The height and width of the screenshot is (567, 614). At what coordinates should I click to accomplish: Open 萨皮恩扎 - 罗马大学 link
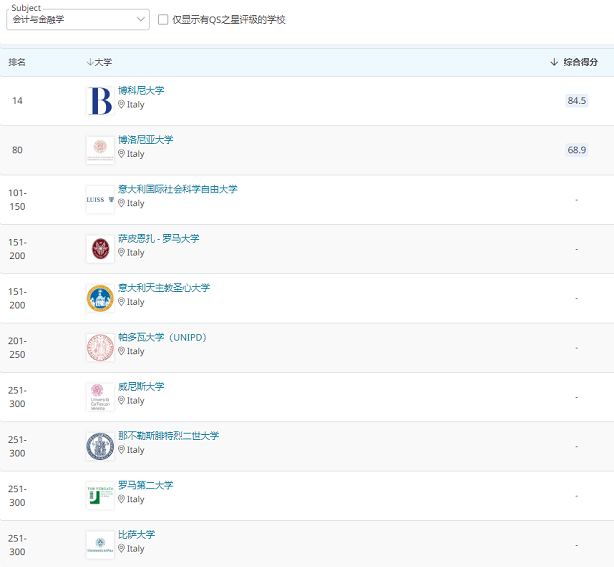tap(159, 238)
